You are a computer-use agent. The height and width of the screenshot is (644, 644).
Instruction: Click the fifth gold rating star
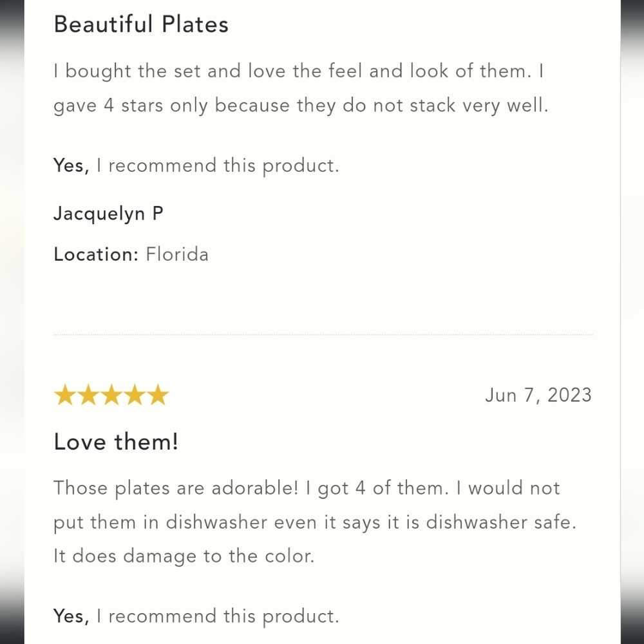[x=158, y=395]
